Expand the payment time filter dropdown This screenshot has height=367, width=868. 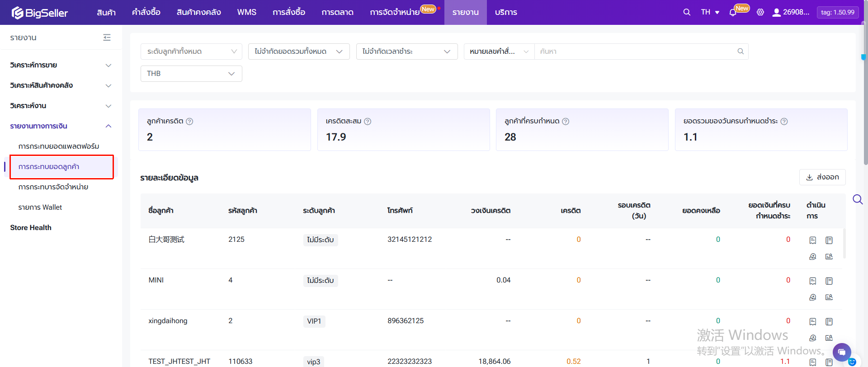click(406, 52)
